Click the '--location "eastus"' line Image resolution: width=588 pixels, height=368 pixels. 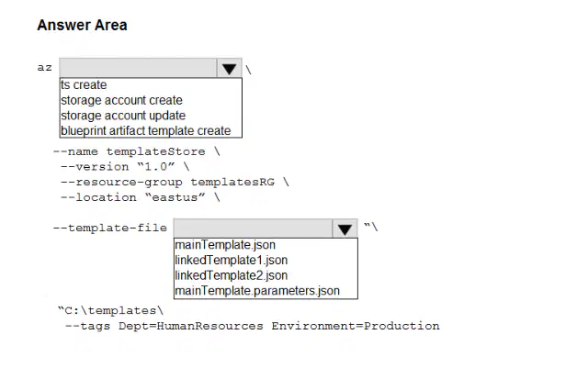point(141,197)
